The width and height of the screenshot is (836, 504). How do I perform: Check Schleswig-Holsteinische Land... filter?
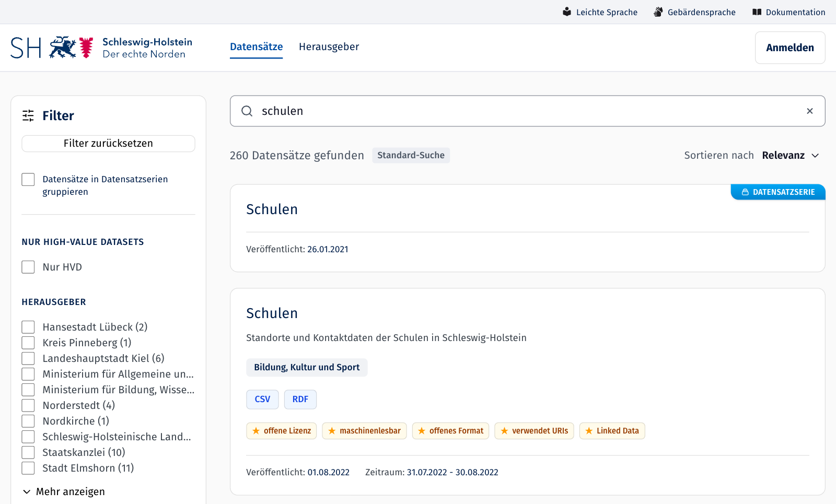pyautogui.click(x=28, y=437)
